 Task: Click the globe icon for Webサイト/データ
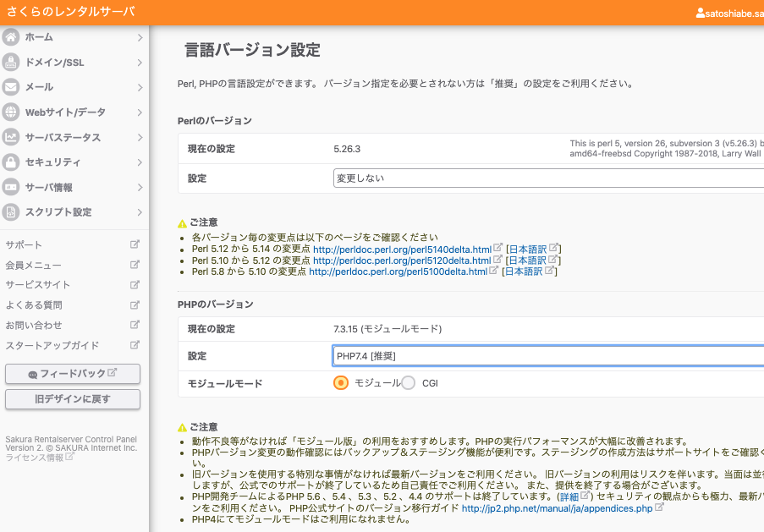[x=11, y=112]
